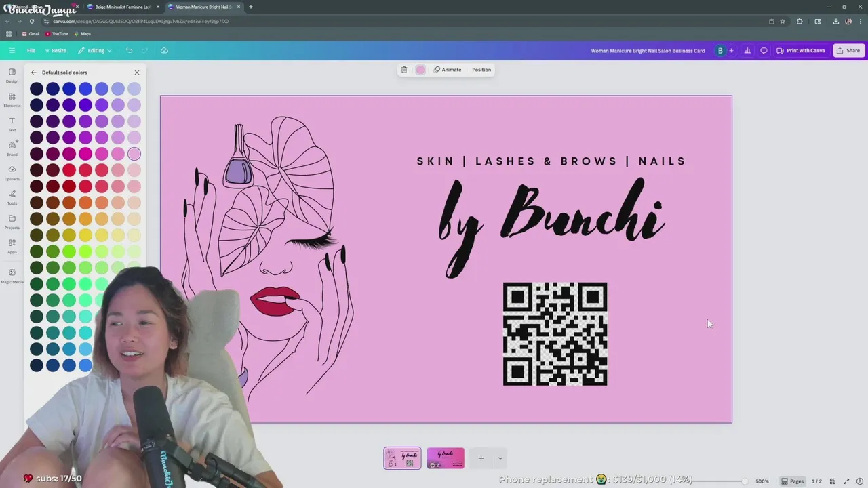Click the browser address bar URL
The height and width of the screenshot is (488, 868).
[140, 21]
